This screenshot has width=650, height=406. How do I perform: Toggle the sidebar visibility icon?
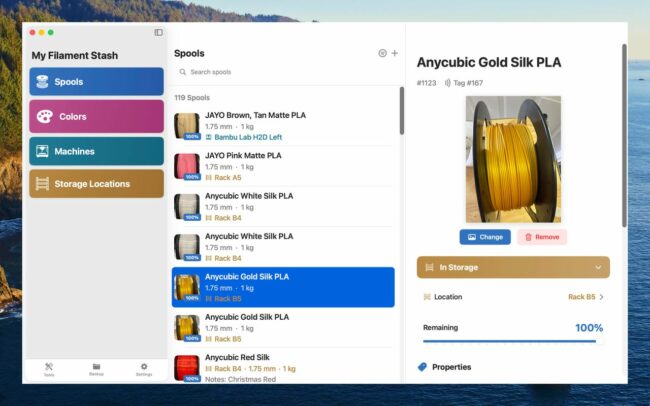158,33
